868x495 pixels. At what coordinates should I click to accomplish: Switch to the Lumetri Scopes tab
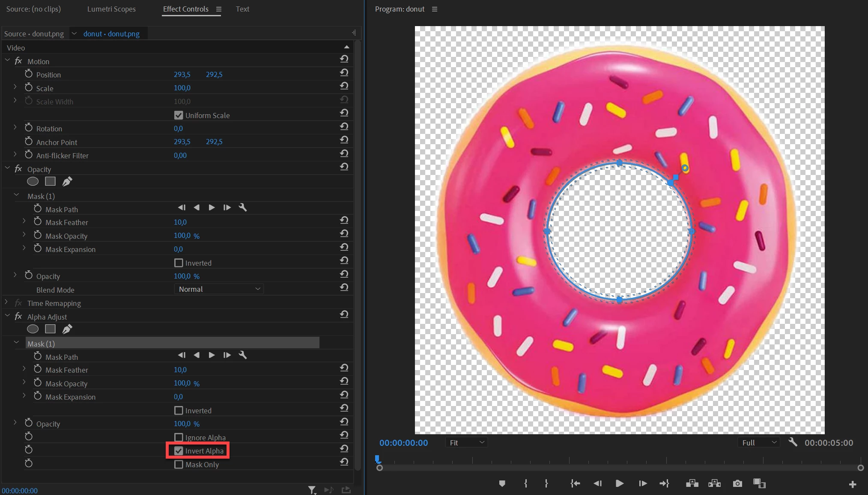pos(111,9)
